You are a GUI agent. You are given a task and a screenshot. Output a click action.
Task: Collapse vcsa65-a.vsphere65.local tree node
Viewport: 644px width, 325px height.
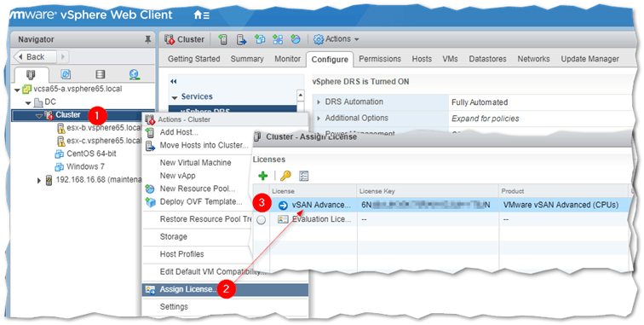[x=17, y=90]
